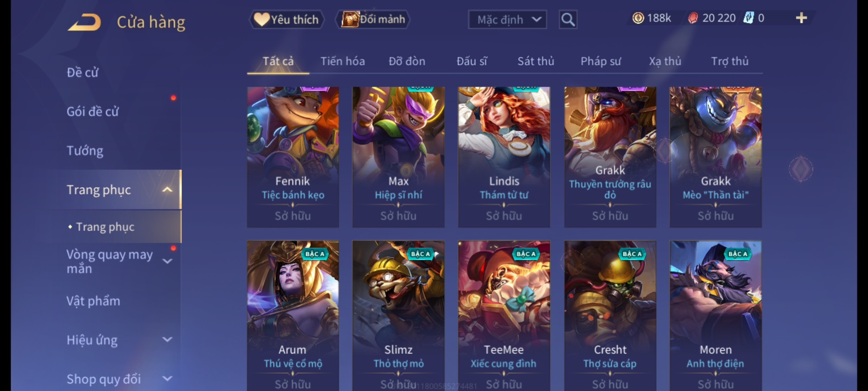
Task: Tap the blue voucher currency icon
Action: pos(748,18)
